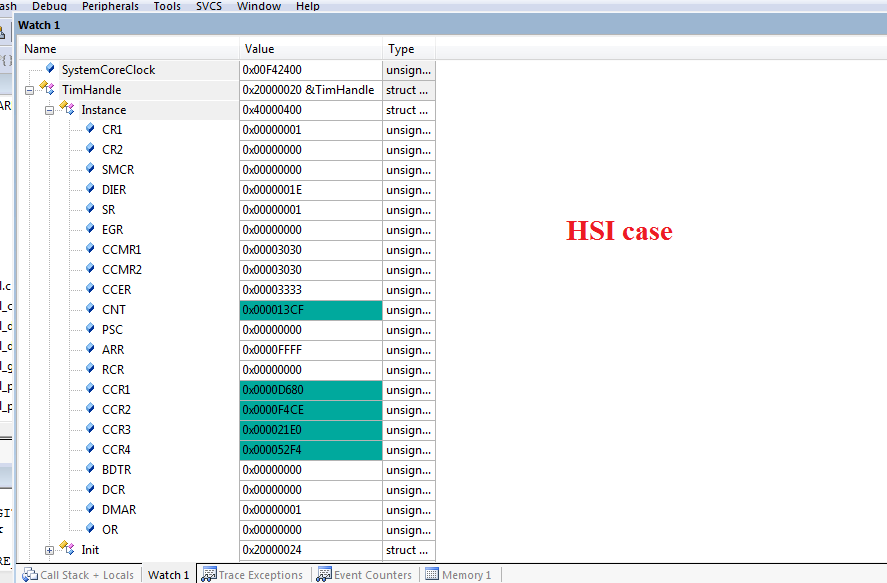
Task: Select the CCR4 row name
Action: click(116, 450)
